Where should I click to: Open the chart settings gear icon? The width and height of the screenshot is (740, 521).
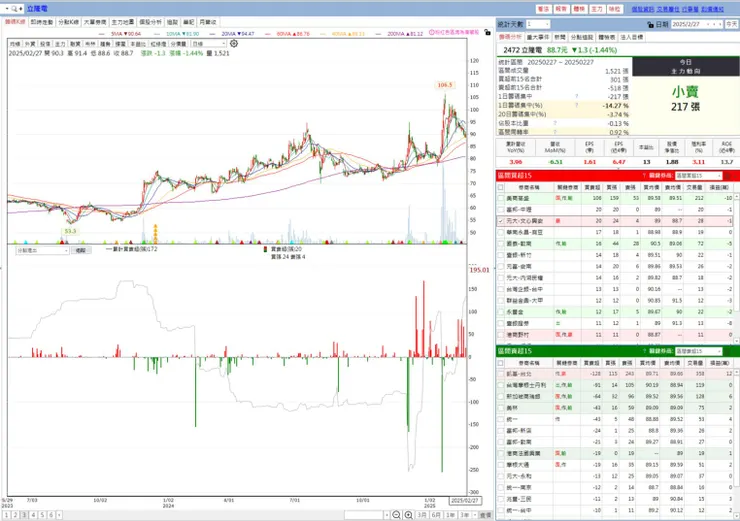coord(234,43)
